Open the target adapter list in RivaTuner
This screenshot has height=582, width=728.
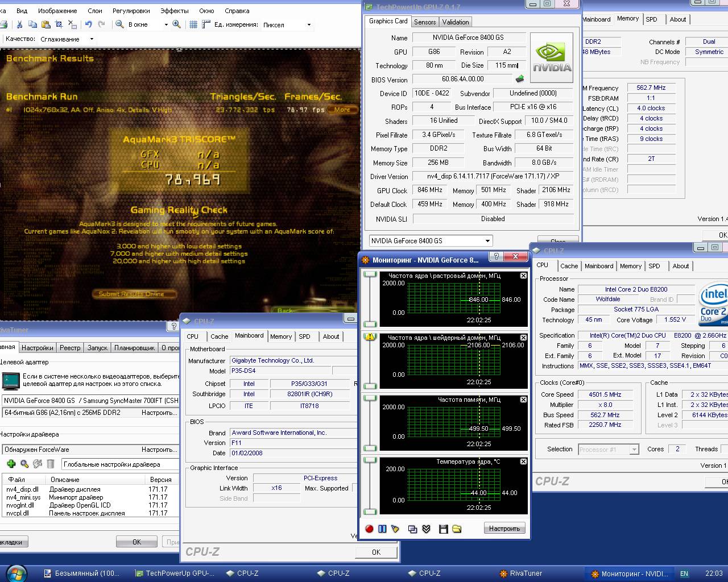90,400
